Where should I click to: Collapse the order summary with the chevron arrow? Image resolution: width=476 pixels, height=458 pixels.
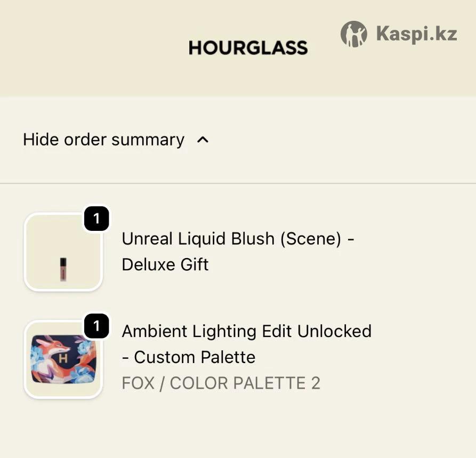(x=203, y=140)
